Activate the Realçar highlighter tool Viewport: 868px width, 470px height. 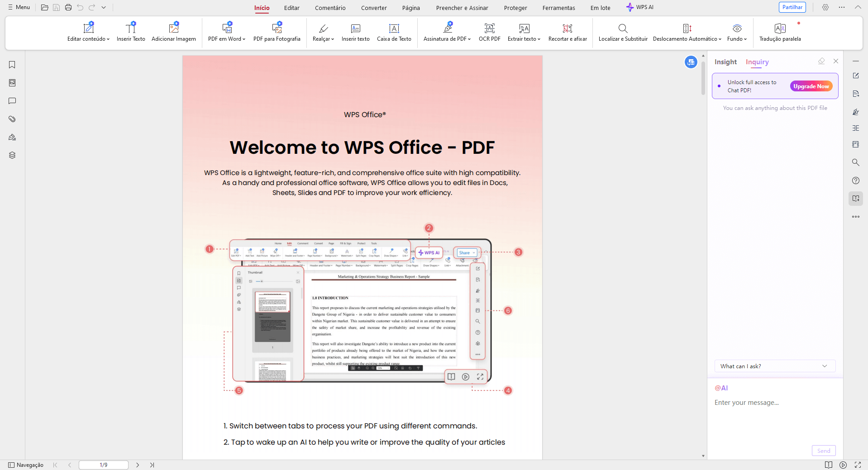click(x=323, y=32)
